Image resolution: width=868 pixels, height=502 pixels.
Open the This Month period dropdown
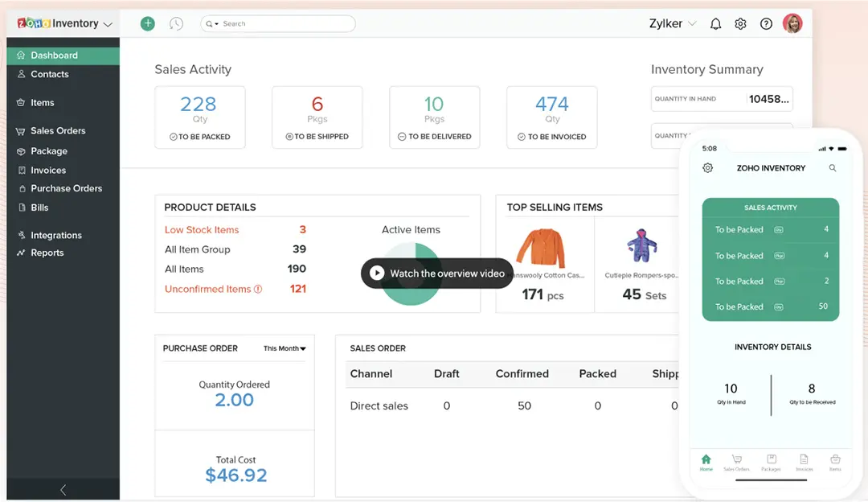click(285, 348)
